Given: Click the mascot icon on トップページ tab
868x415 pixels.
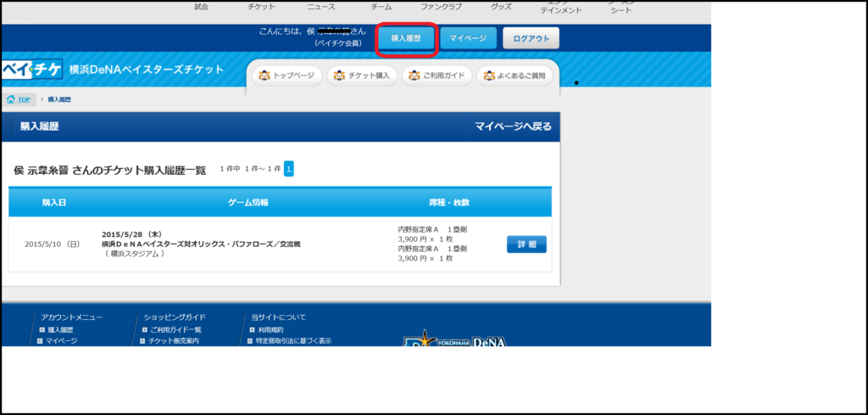Looking at the screenshot, I should (264, 76).
